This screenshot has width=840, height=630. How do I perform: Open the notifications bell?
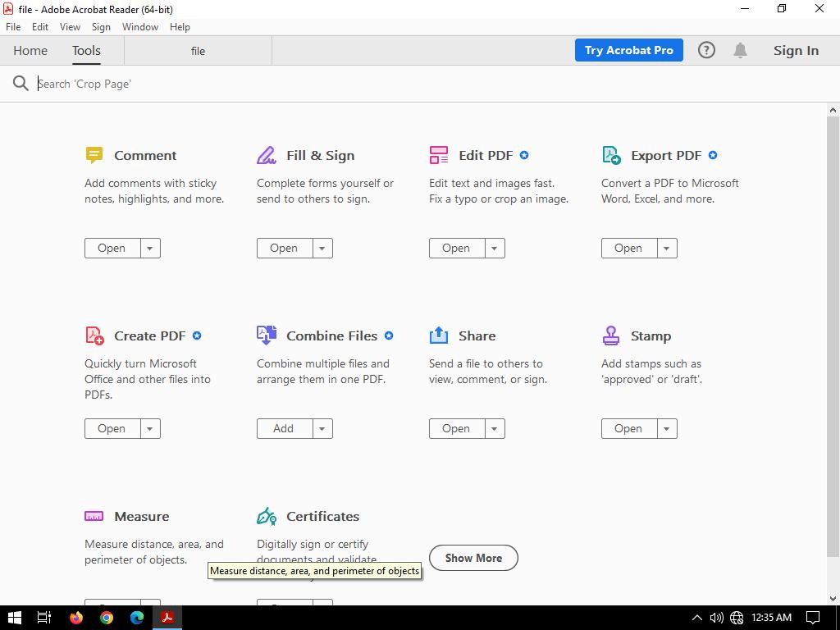coord(740,50)
